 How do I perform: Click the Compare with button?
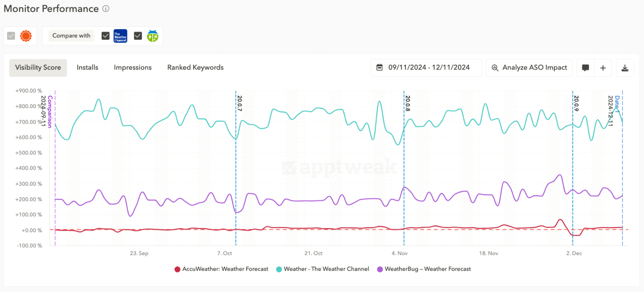coord(71,36)
